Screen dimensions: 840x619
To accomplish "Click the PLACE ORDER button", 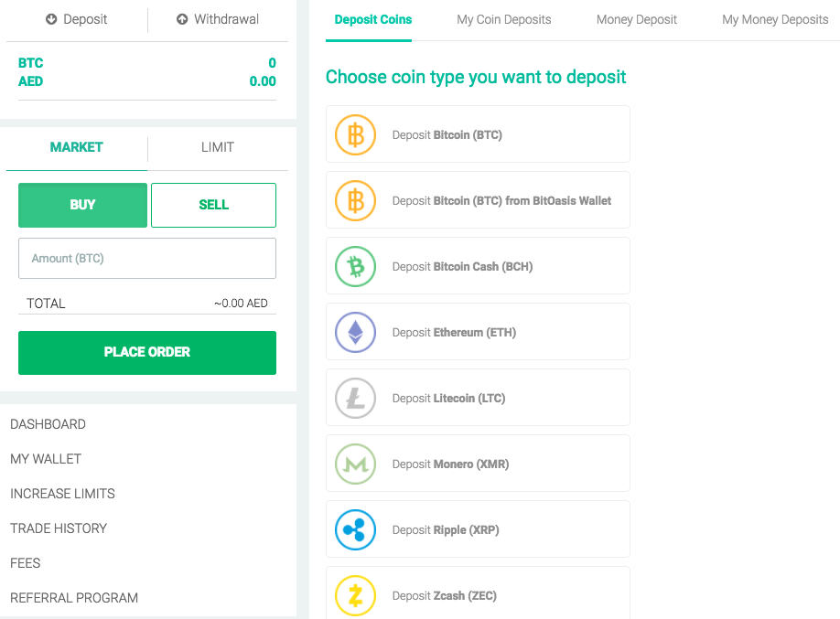I will (x=147, y=352).
